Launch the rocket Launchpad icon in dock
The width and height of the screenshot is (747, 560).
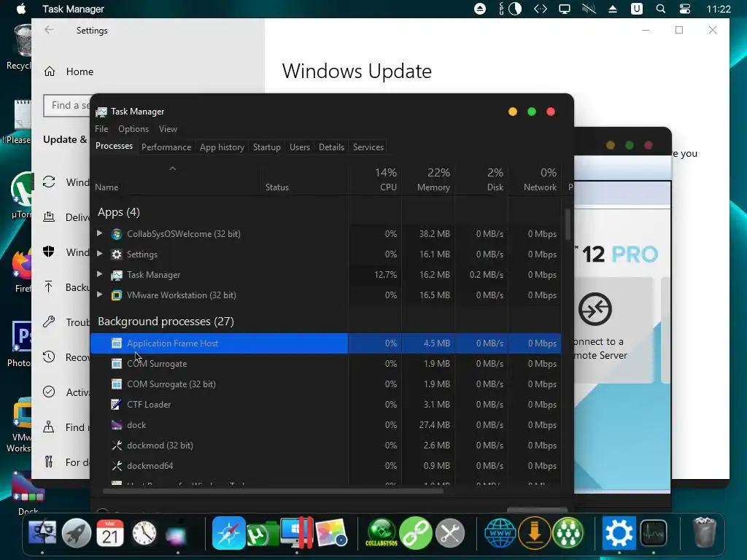click(x=76, y=533)
